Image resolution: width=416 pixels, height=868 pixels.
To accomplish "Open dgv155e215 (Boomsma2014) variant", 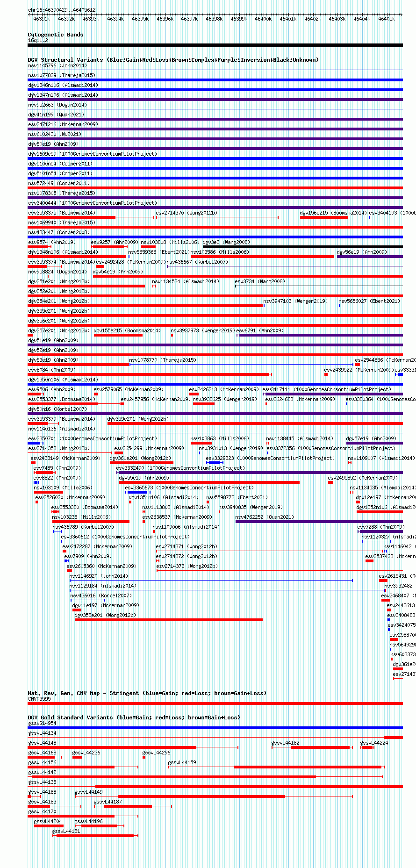I will [127, 330].
